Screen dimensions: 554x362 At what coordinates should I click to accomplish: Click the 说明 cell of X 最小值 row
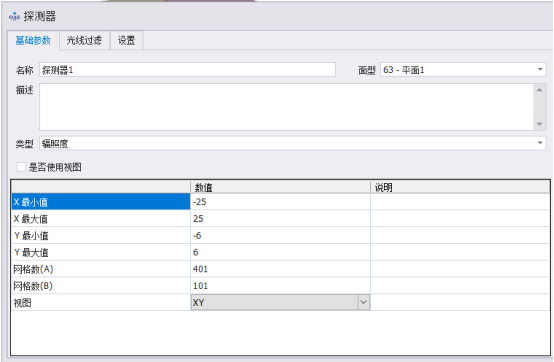[460, 202]
